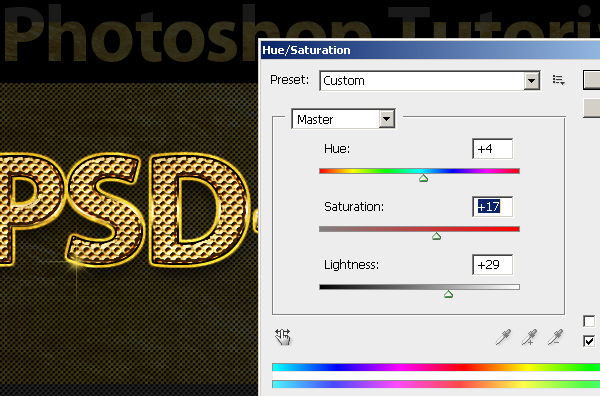Click the Lightness slider triangle handle

point(448,294)
